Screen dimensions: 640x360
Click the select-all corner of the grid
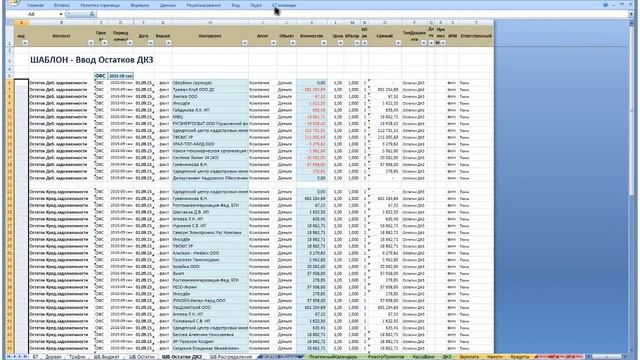pyautogui.click(x=10, y=22)
